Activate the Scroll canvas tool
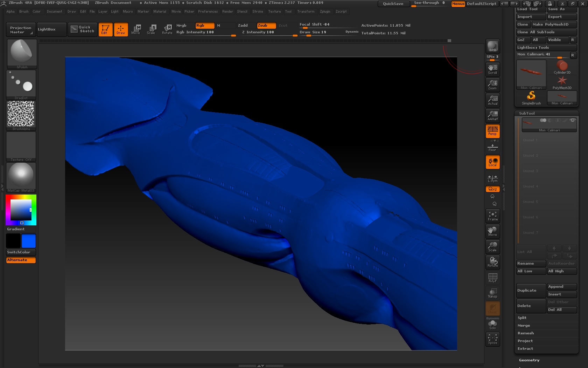588x368 pixels. pyautogui.click(x=492, y=69)
